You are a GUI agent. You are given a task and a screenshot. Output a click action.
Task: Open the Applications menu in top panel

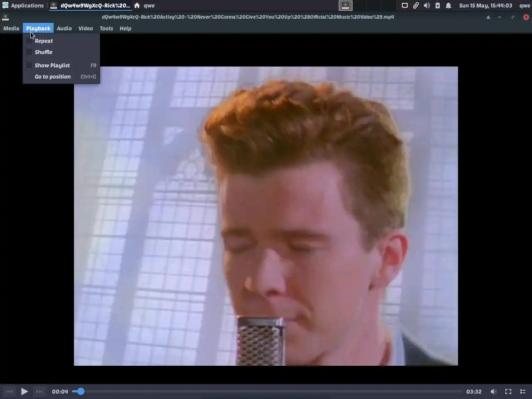[23, 5]
